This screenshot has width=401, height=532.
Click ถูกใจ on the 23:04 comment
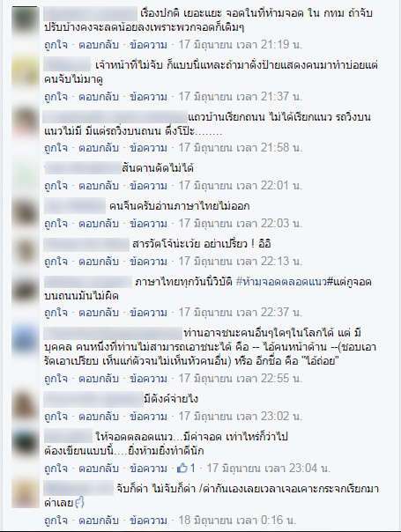[x=56, y=469]
